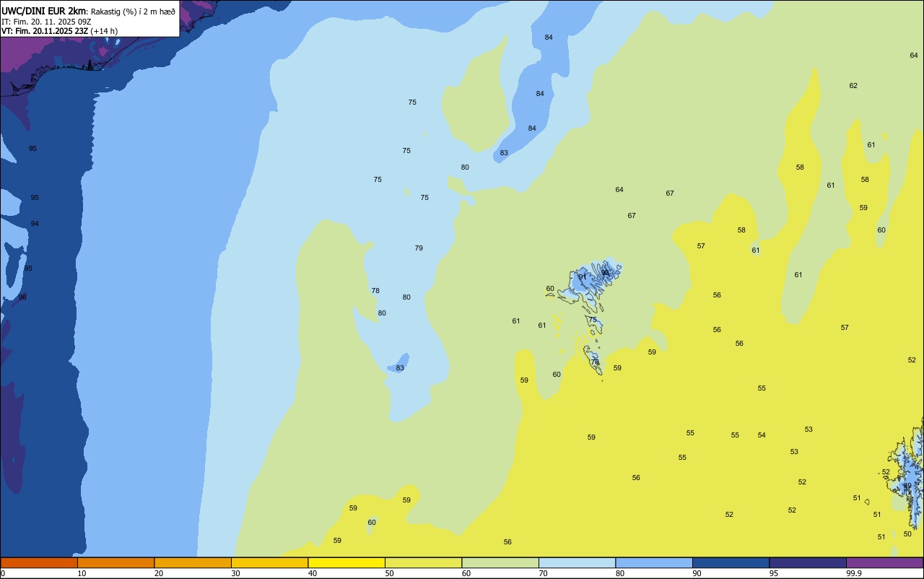Click the humidity value '91' over islands

(583, 277)
